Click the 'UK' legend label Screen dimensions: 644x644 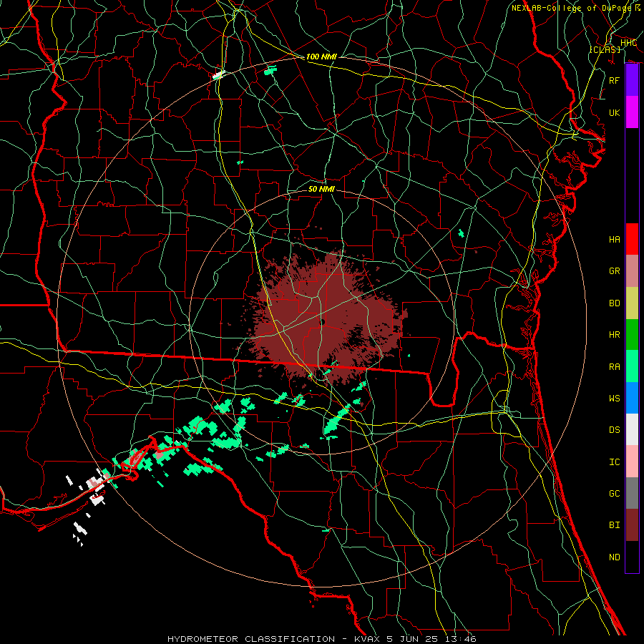point(615,112)
